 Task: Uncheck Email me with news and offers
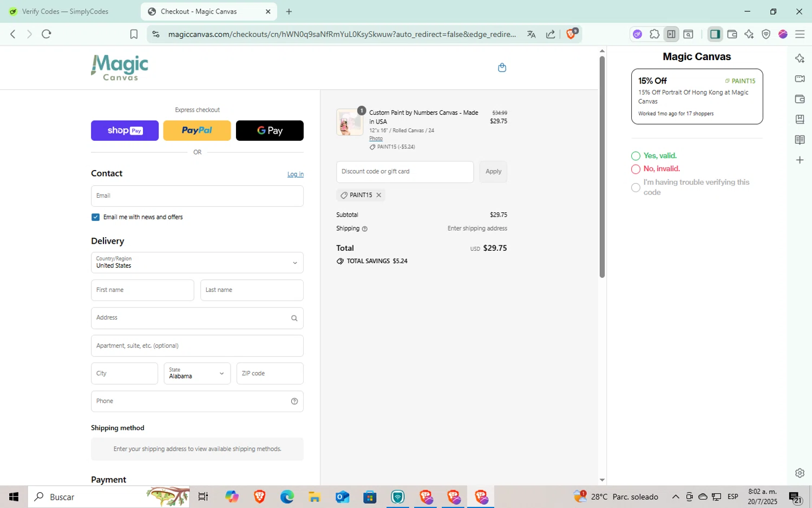coord(95,217)
